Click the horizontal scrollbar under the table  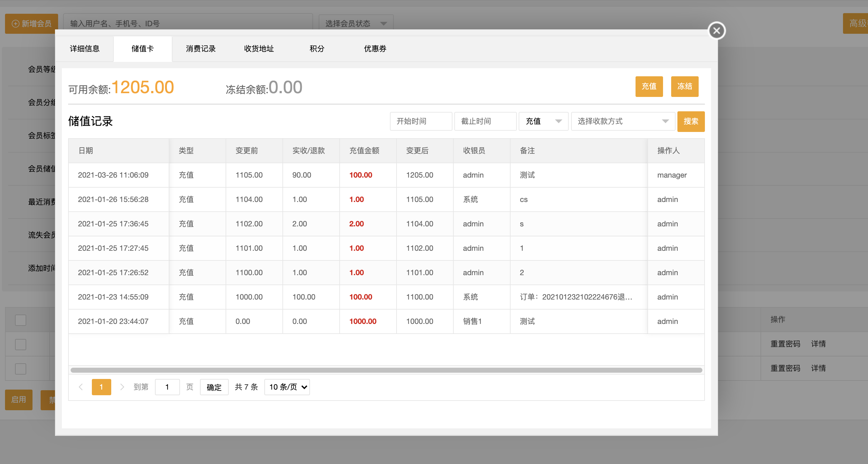point(386,370)
